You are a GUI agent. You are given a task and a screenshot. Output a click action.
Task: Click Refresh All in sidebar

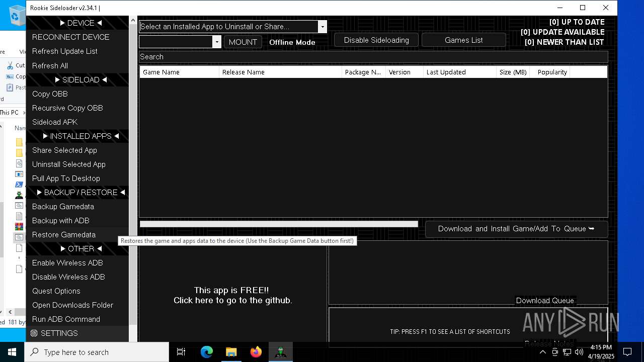point(77,65)
